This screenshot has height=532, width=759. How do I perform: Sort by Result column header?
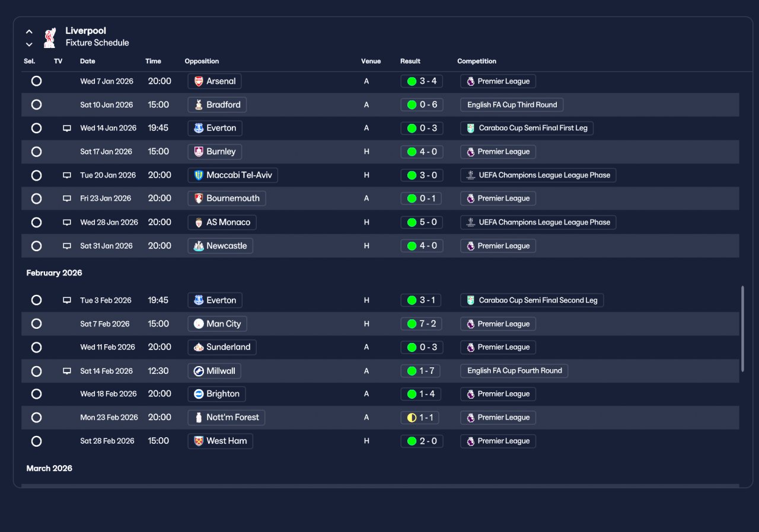410,61
